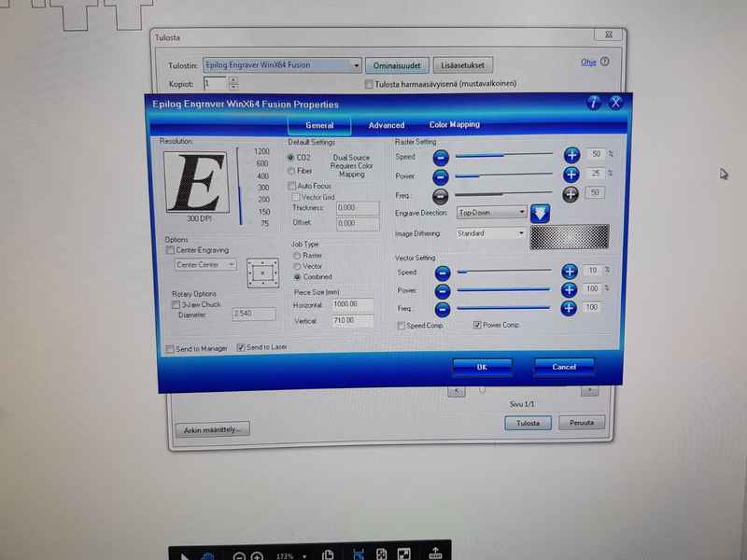Open Tulostin printer dropdown
This screenshot has width=747, height=560.
[x=282, y=65]
